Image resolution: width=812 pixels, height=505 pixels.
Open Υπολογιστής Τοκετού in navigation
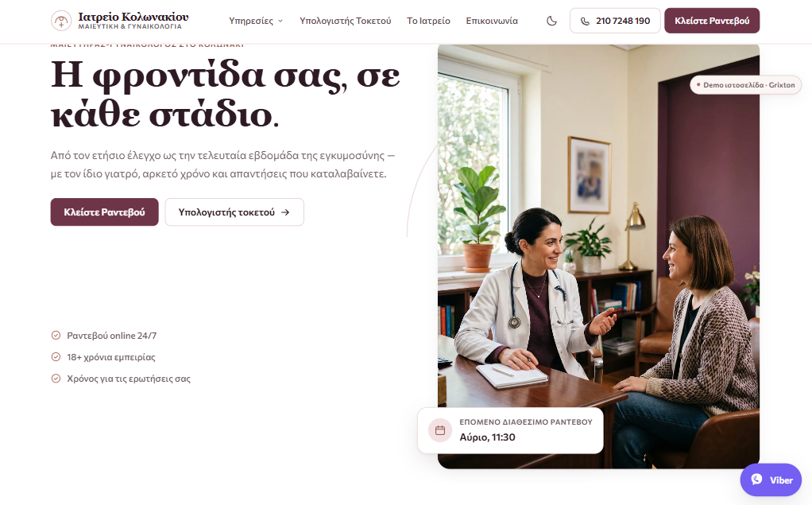click(345, 21)
